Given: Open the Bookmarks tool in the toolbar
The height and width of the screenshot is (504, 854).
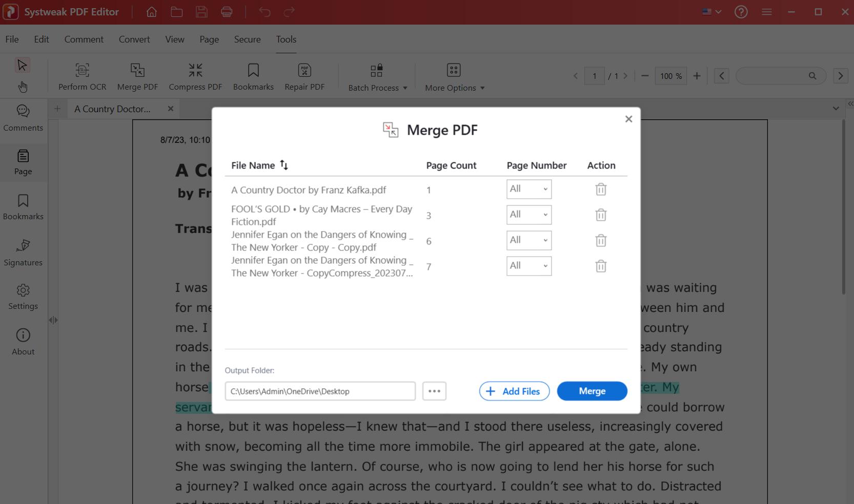Looking at the screenshot, I should pyautogui.click(x=253, y=75).
